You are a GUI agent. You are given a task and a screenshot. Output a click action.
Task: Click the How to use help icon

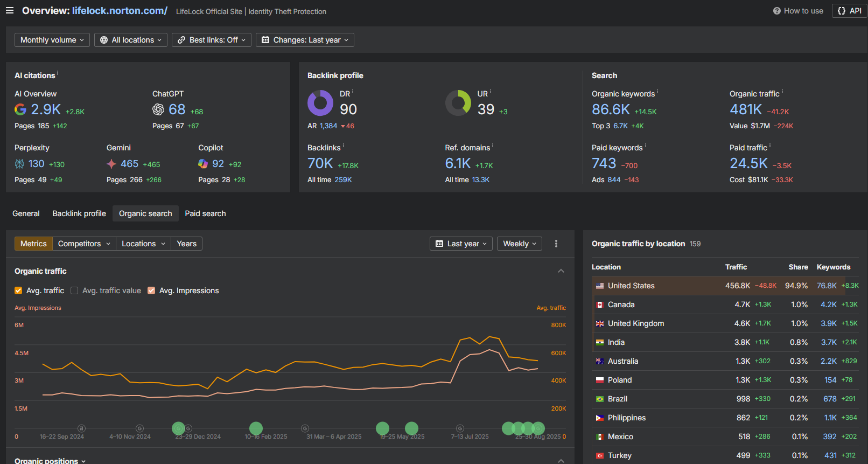(776, 11)
